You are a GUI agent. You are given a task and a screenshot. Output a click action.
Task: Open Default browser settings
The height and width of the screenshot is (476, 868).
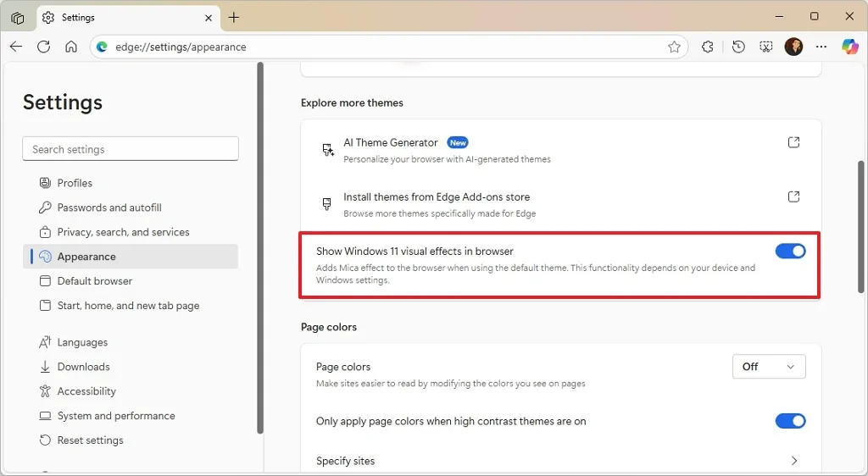pyautogui.click(x=131, y=281)
